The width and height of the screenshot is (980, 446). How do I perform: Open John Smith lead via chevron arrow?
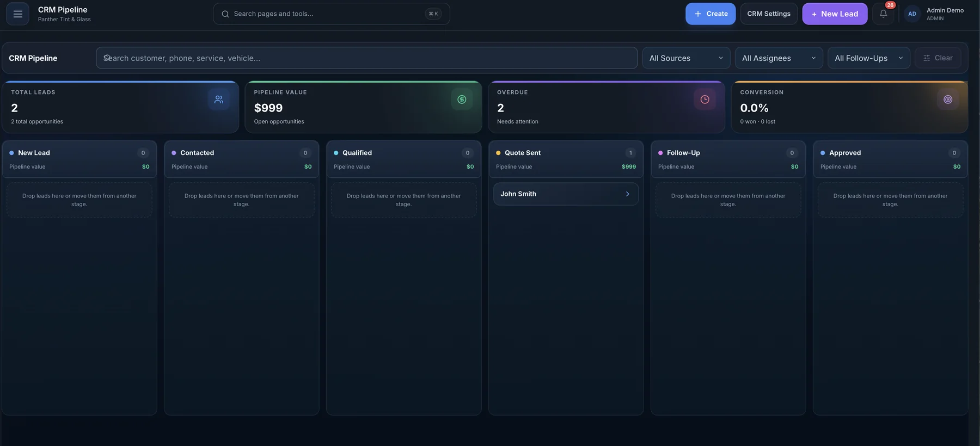[627, 194]
